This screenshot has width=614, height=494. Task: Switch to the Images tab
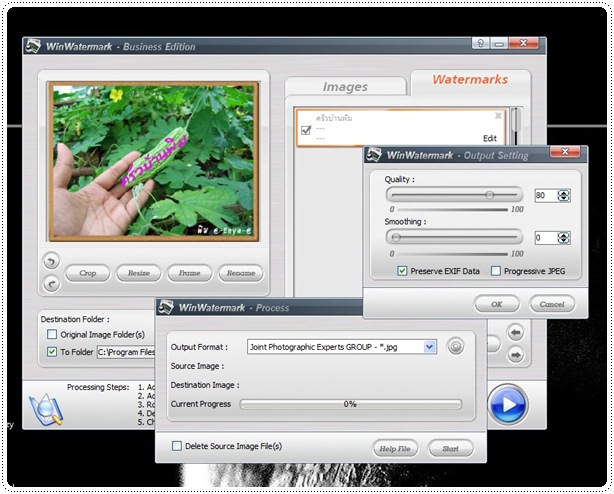tap(345, 87)
